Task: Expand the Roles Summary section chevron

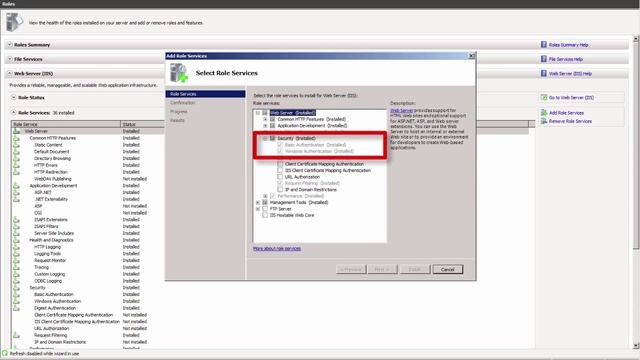Action: 10,44
